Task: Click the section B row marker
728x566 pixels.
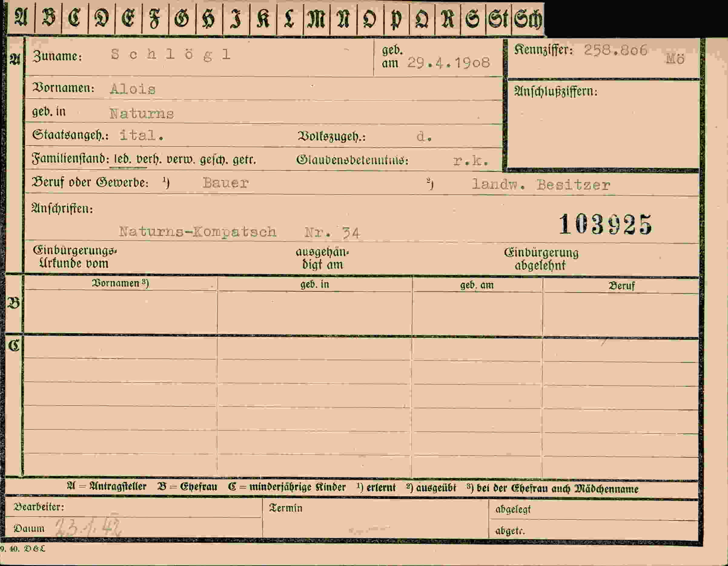Action: click(x=14, y=303)
